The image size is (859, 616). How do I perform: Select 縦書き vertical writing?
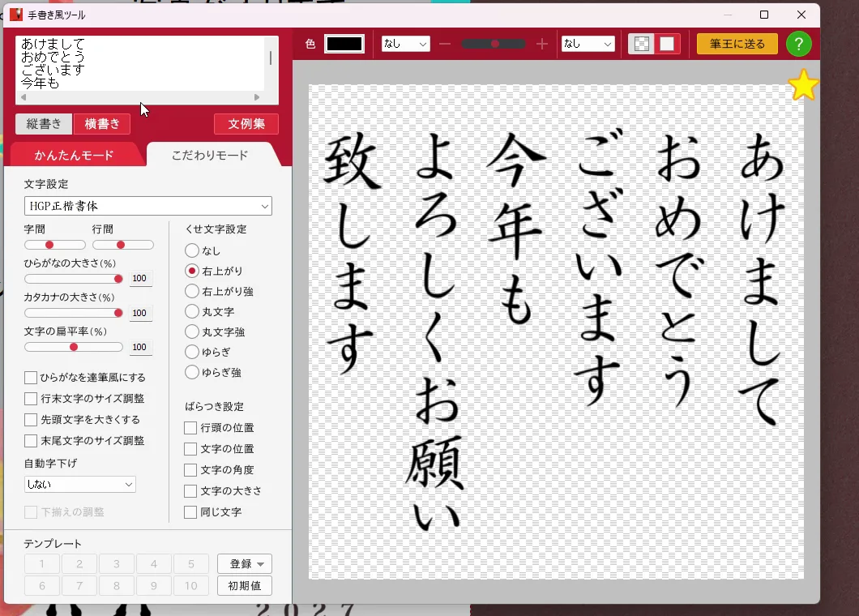pos(44,124)
